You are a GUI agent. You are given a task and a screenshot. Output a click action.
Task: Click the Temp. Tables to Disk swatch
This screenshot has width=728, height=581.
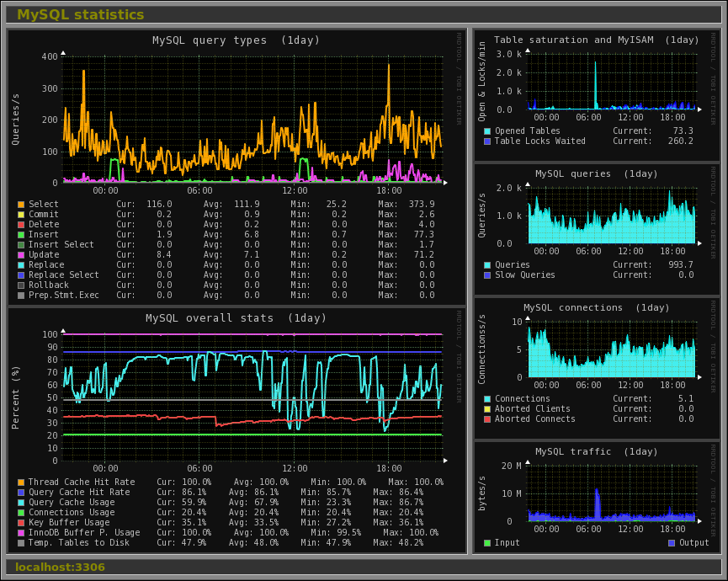pos(21,543)
